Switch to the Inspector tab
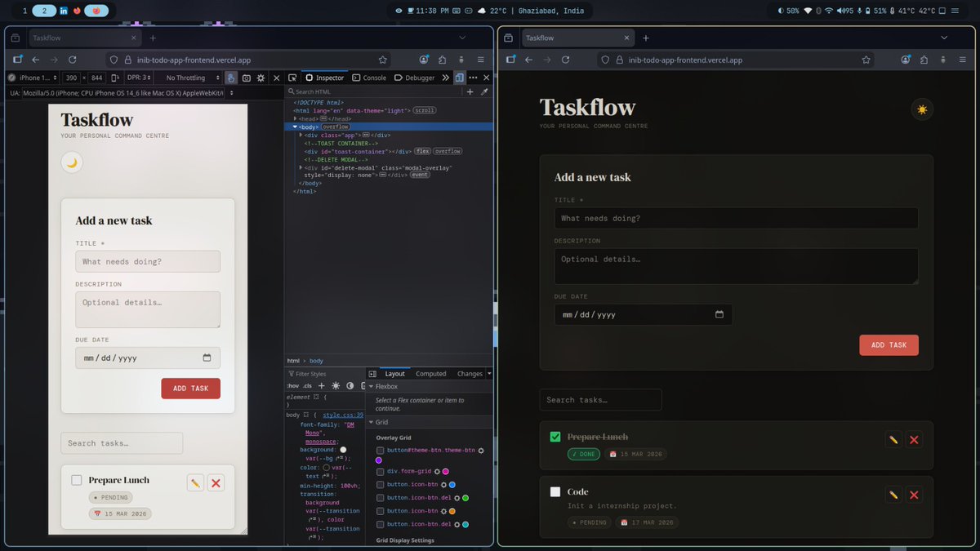Viewport: 980px width, 551px height. click(x=324, y=78)
